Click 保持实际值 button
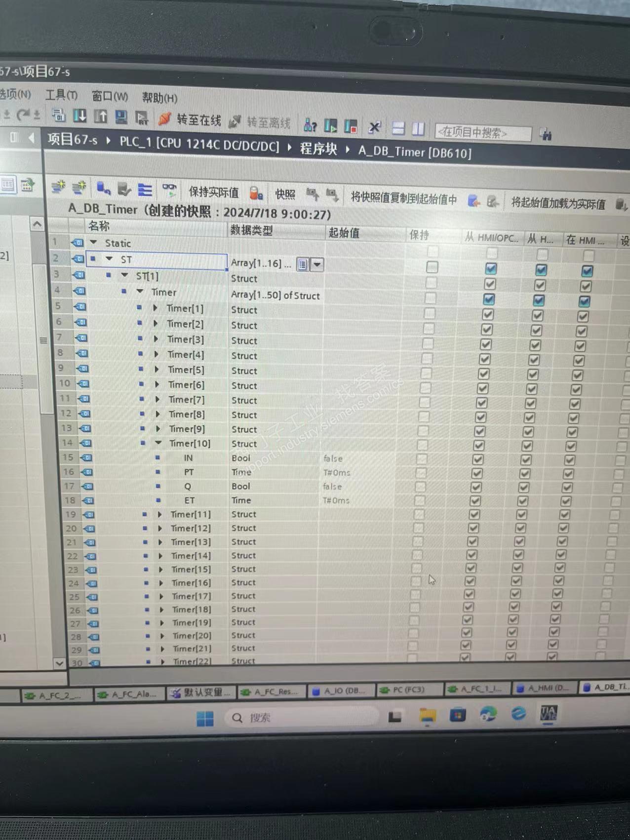 [214, 192]
